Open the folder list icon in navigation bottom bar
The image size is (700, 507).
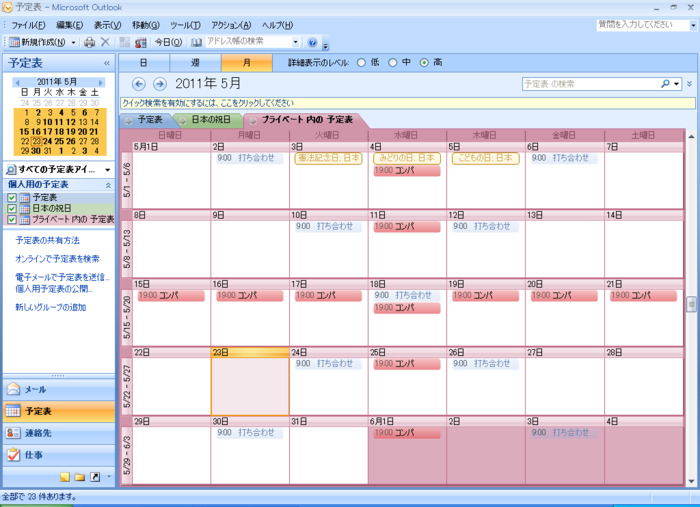(80, 477)
